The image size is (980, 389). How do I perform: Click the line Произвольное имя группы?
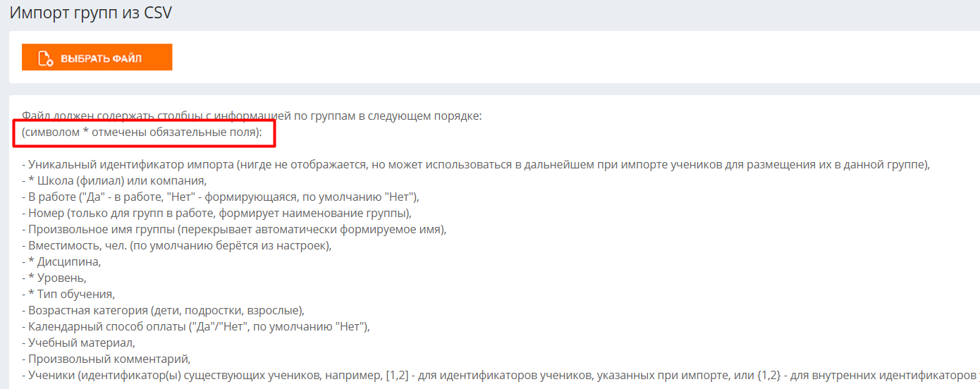tap(234, 229)
